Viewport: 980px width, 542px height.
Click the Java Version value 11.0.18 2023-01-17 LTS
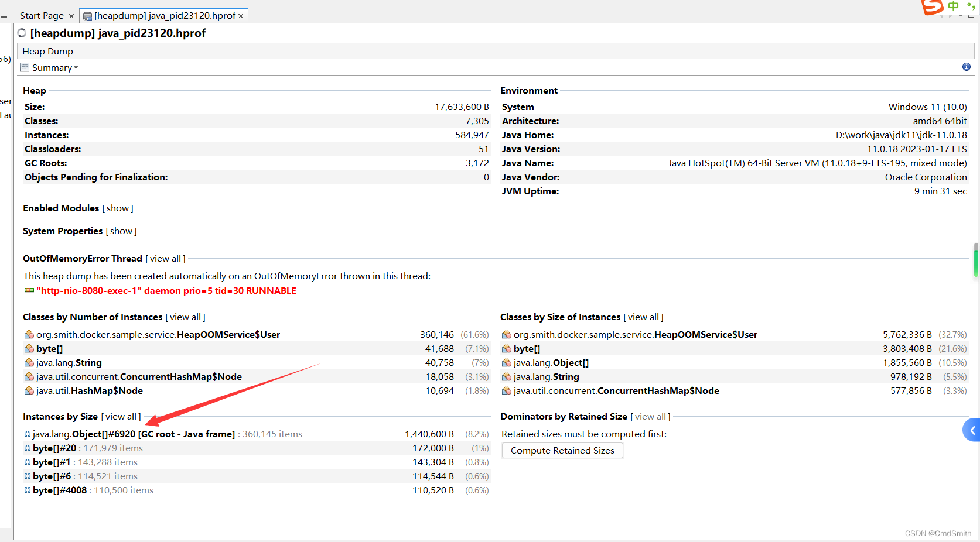[917, 149]
